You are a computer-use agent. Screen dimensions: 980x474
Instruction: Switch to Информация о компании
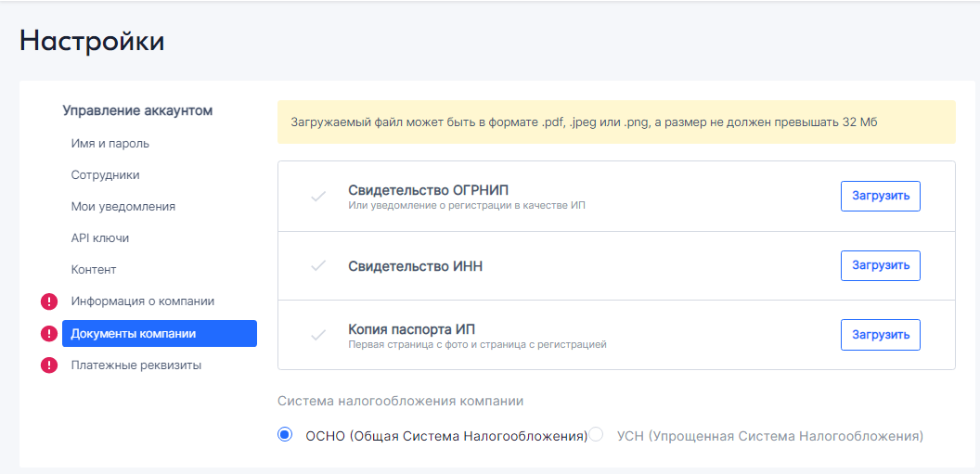(x=142, y=301)
